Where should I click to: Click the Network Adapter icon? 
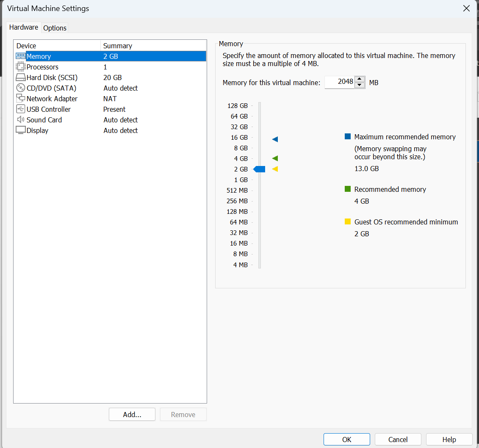(20, 98)
